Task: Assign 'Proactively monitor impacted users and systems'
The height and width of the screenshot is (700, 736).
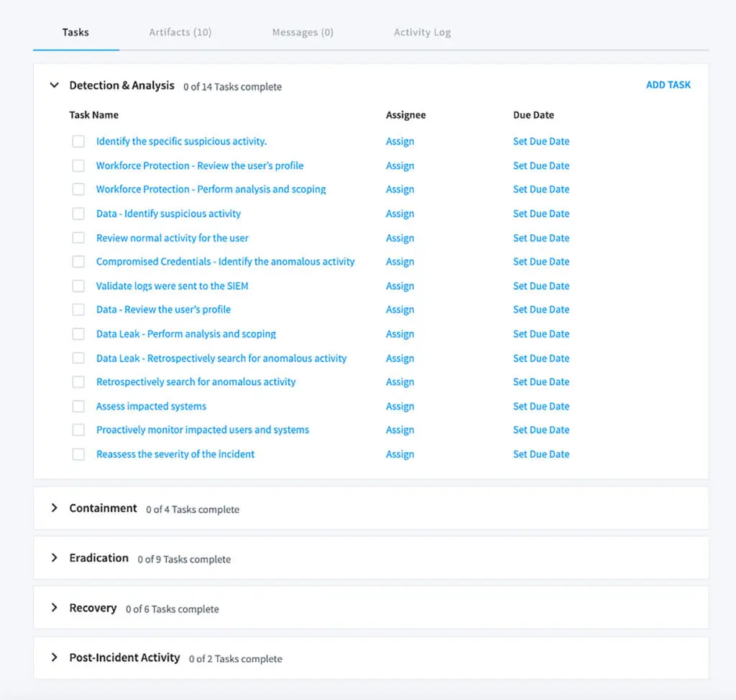Action: coord(400,430)
